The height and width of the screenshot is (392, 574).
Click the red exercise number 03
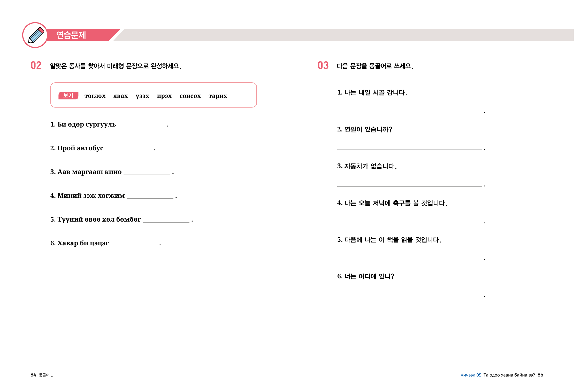pyautogui.click(x=323, y=66)
